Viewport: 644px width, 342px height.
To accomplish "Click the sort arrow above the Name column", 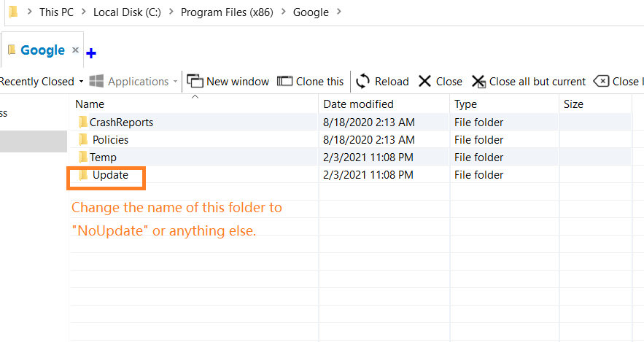I will (x=195, y=97).
